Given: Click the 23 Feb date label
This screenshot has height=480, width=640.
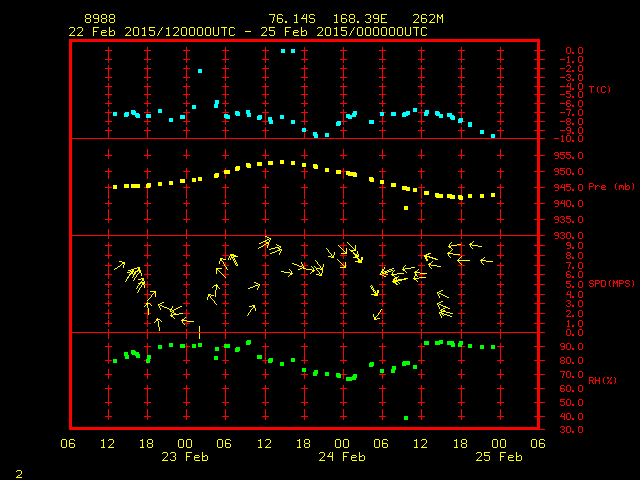Looking at the screenshot, I should click(185, 457).
